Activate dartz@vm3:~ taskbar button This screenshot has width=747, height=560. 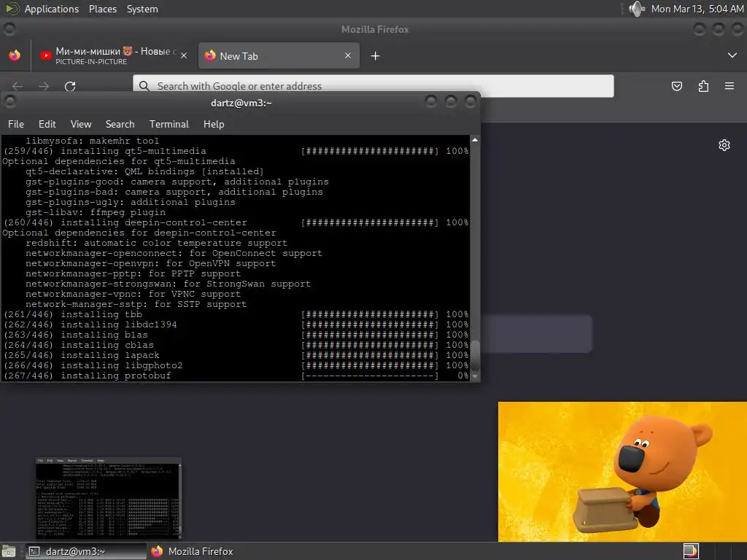tap(86, 551)
